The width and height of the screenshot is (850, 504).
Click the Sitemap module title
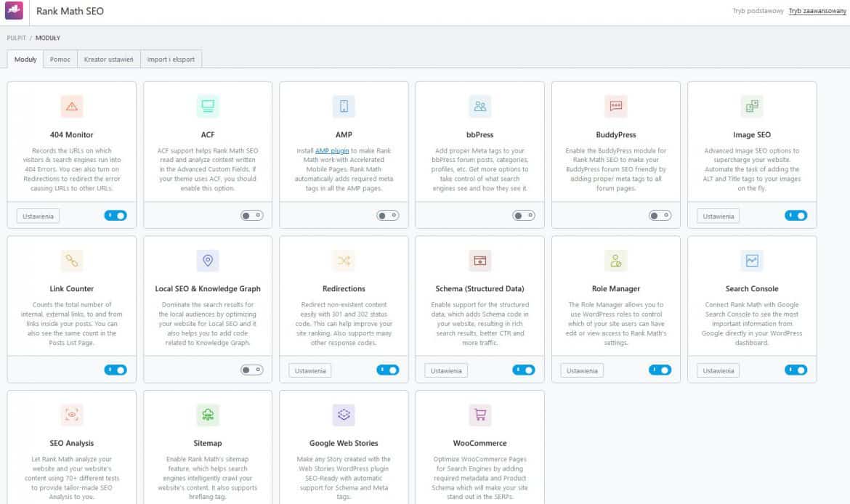point(208,443)
